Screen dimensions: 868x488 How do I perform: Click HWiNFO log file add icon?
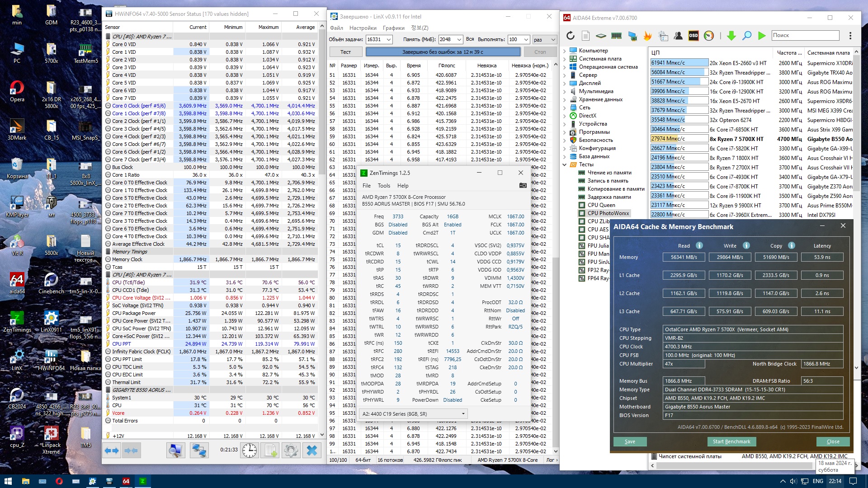coord(270,450)
